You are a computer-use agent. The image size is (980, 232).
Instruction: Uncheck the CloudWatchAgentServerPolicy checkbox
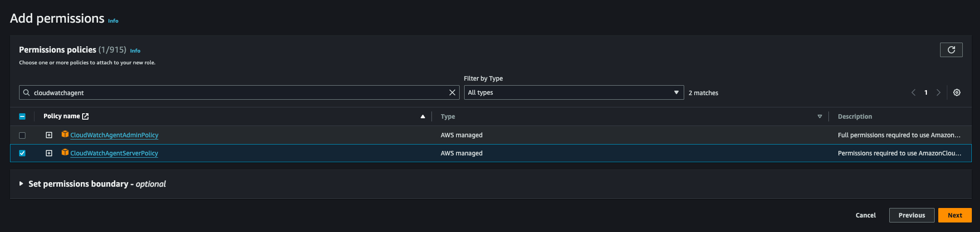22,153
